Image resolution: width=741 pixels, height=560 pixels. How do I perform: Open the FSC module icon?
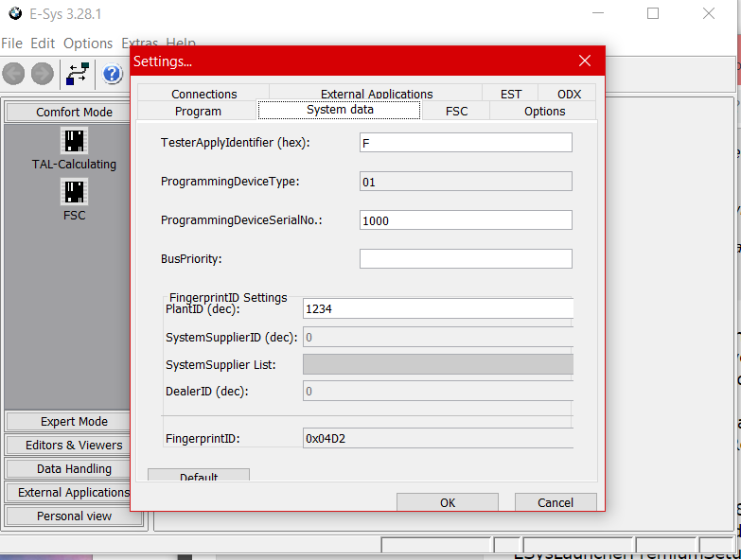tap(74, 193)
